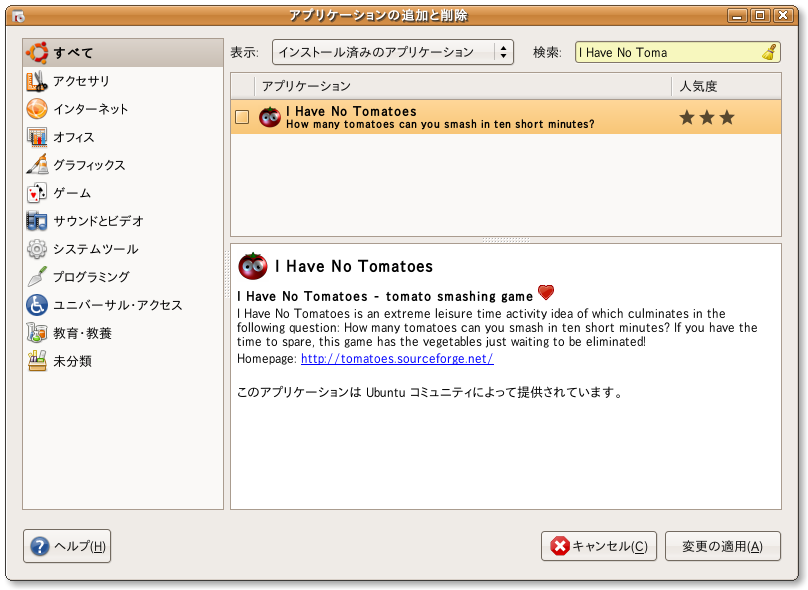Select the システムツール category label

pyautogui.click(x=96, y=249)
